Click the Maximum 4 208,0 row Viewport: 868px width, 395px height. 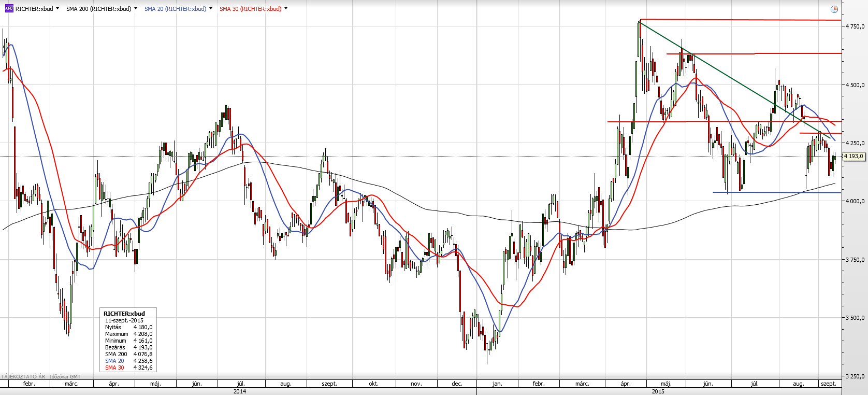coord(128,334)
